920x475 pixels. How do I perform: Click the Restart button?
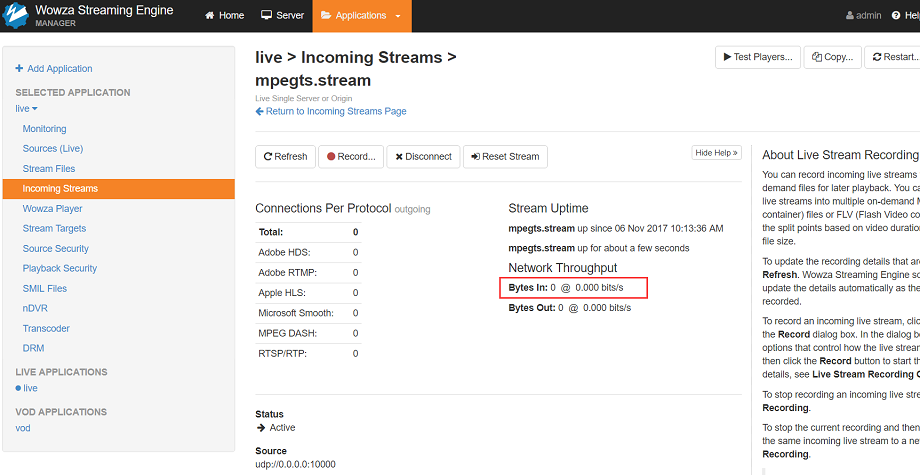[892, 57]
